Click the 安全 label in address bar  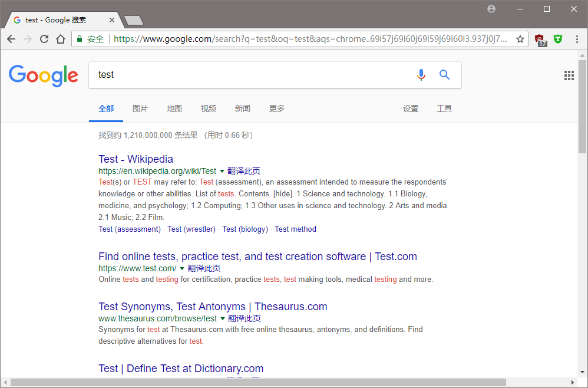pos(95,39)
